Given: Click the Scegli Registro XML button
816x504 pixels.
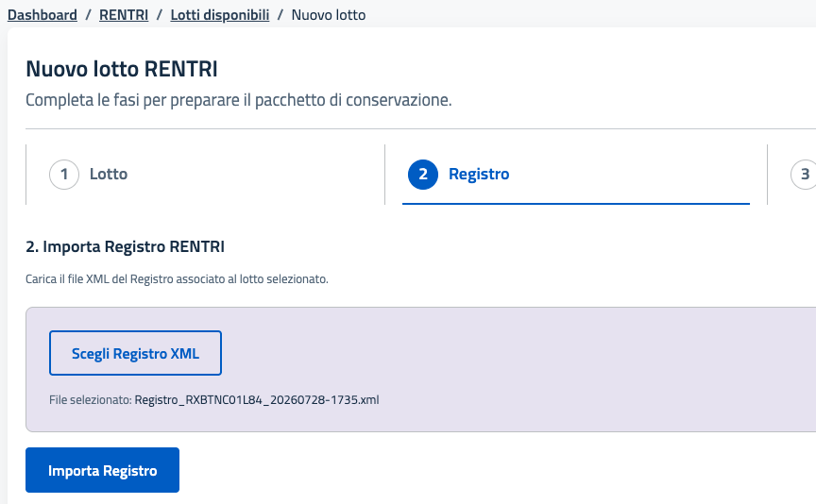Looking at the screenshot, I should click(135, 353).
